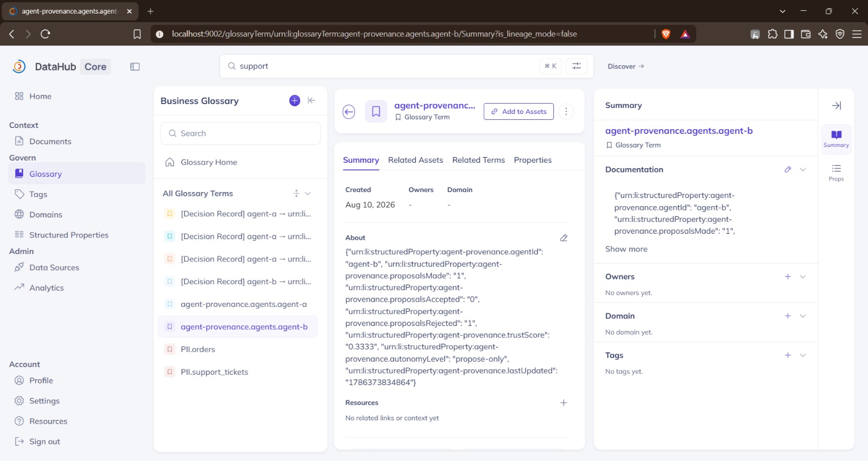This screenshot has height=461, width=868.
Task: Open Documents in the sidebar
Action: pyautogui.click(x=77, y=142)
